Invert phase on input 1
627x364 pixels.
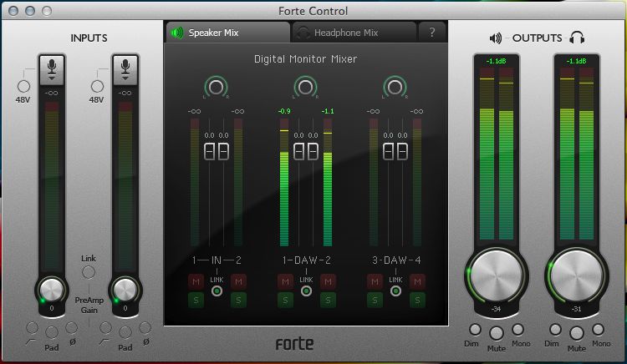pos(71,328)
